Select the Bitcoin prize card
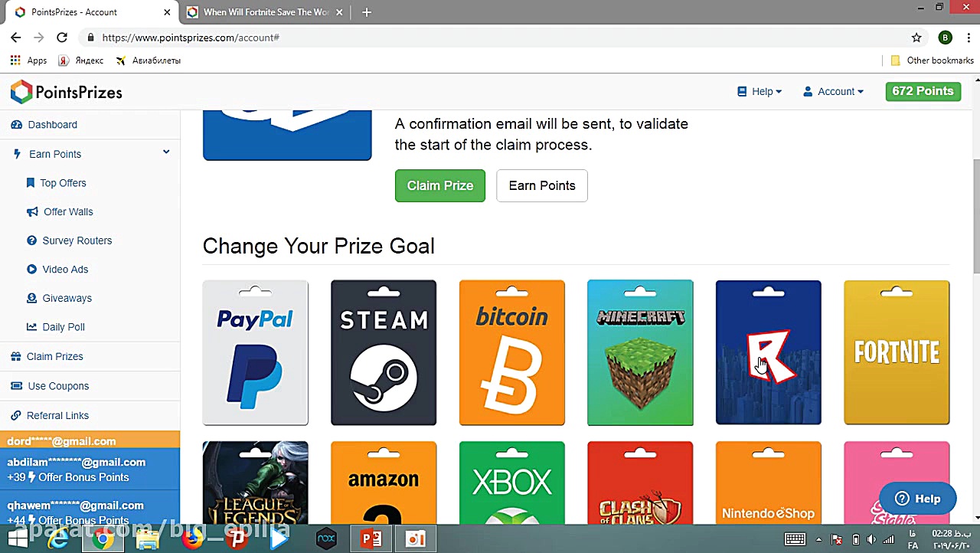980x553 pixels. [x=512, y=352]
